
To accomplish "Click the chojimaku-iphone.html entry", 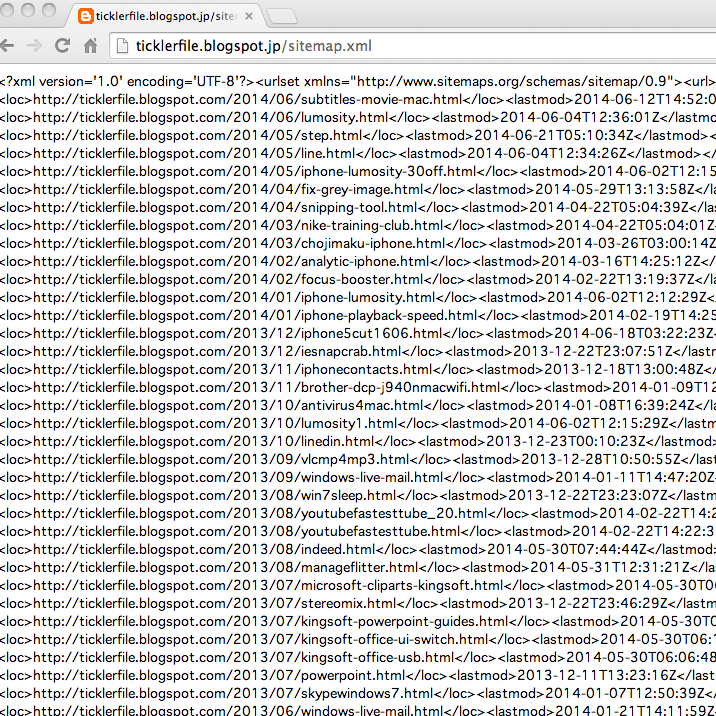I will tap(358, 243).
